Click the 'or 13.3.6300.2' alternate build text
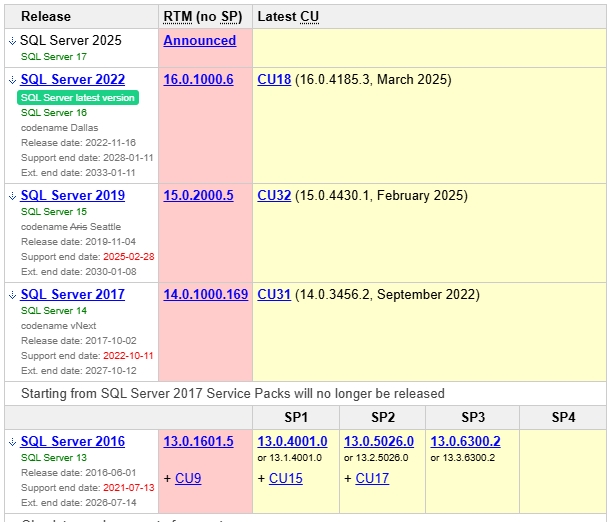Image resolution: width=616 pixels, height=522 pixels. [x=463, y=458]
